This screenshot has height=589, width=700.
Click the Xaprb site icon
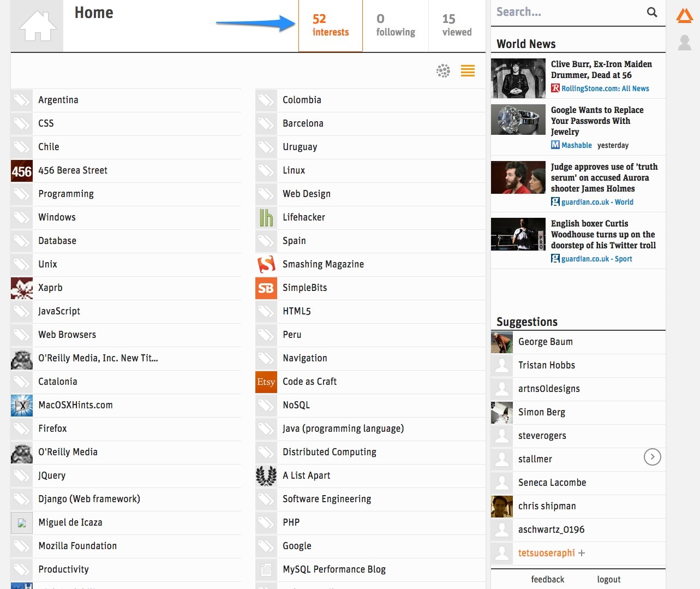pos(22,288)
